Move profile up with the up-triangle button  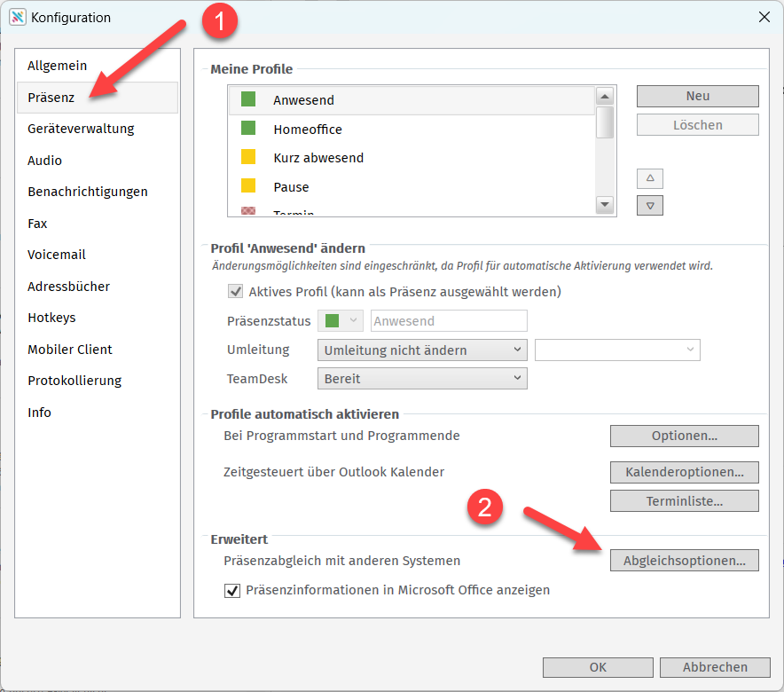pos(650,178)
